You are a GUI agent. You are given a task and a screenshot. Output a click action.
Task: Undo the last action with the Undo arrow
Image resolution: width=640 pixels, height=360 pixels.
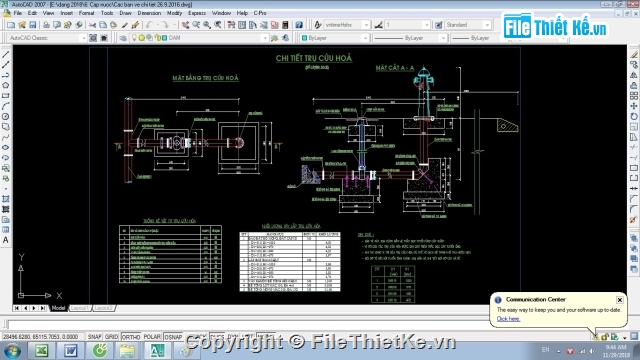tap(149, 25)
